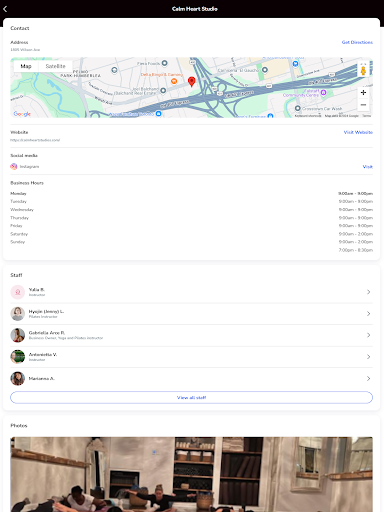Open Hyejin (Jenny) L. staff chevron
Image resolution: width=384 pixels, height=512 pixels.
[368, 314]
